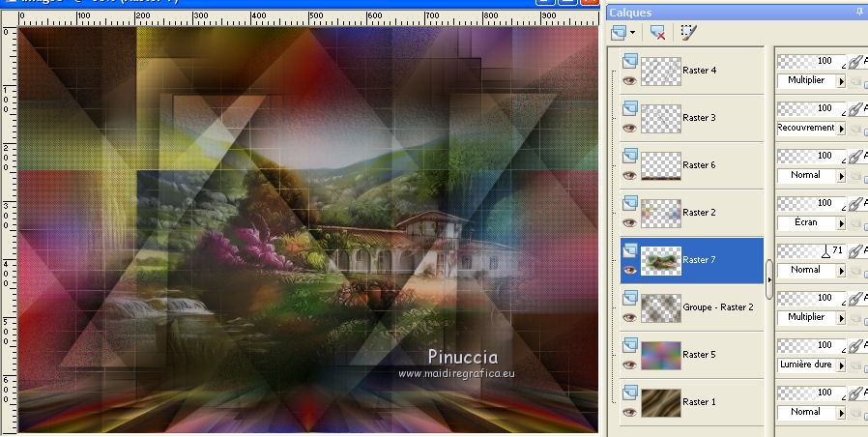Viewport: 868px width, 437px height.
Task: Click the link chain icon for Raster 1
Action: [x=855, y=393]
